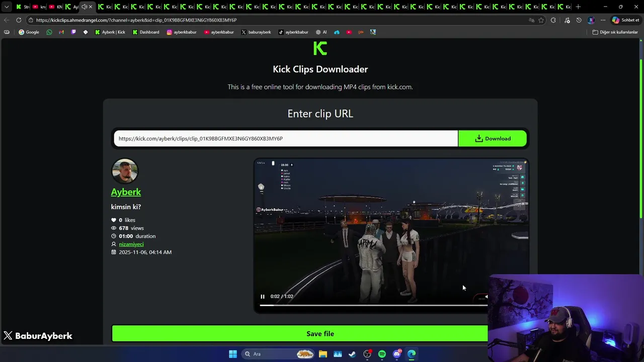Open Discord from the taskbar

coord(397,354)
